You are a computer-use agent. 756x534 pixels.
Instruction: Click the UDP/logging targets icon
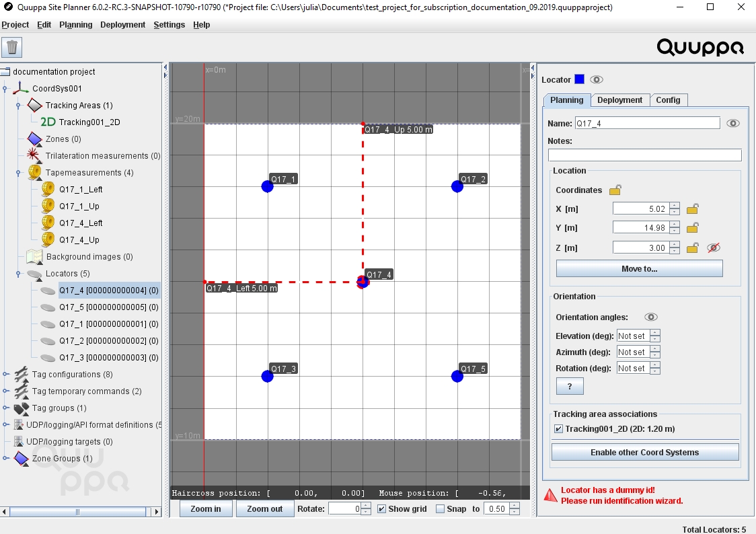[x=18, y=441]
